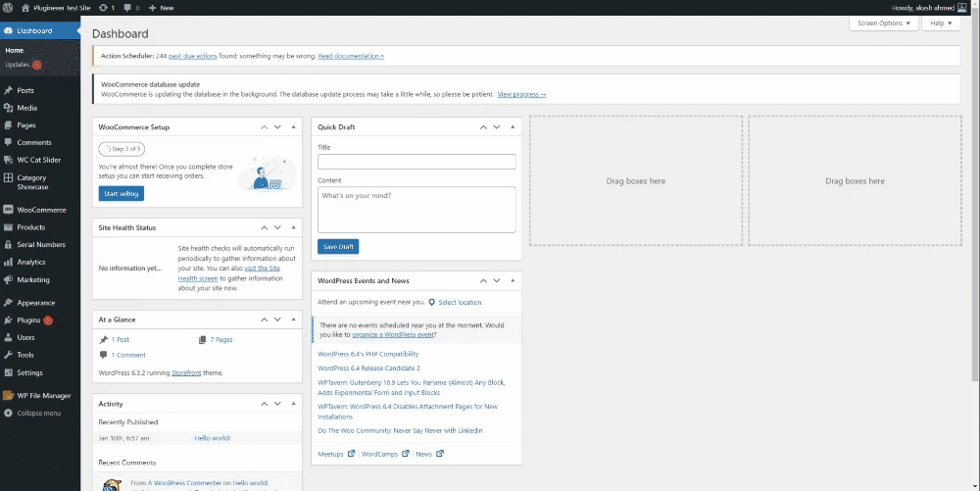Image resolution: width=980 pixels, height=491 pixels.
Task: Open the past-due actions link
Action: click(x=192, y=56)
